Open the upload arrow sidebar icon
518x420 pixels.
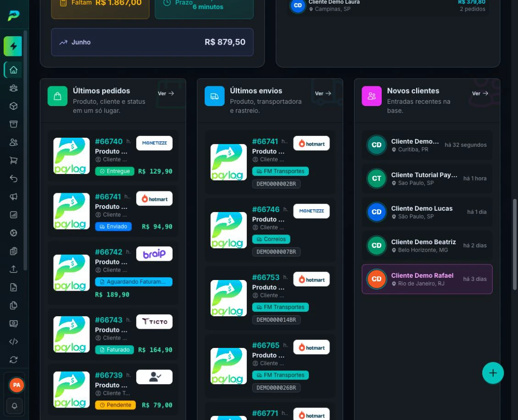pos(13,269)
